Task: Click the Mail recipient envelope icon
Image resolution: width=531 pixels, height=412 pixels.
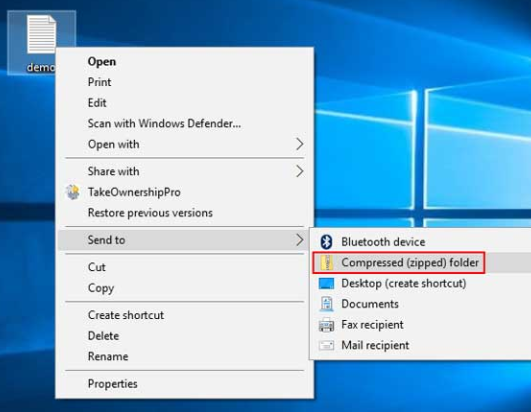Action: [326, 345]
